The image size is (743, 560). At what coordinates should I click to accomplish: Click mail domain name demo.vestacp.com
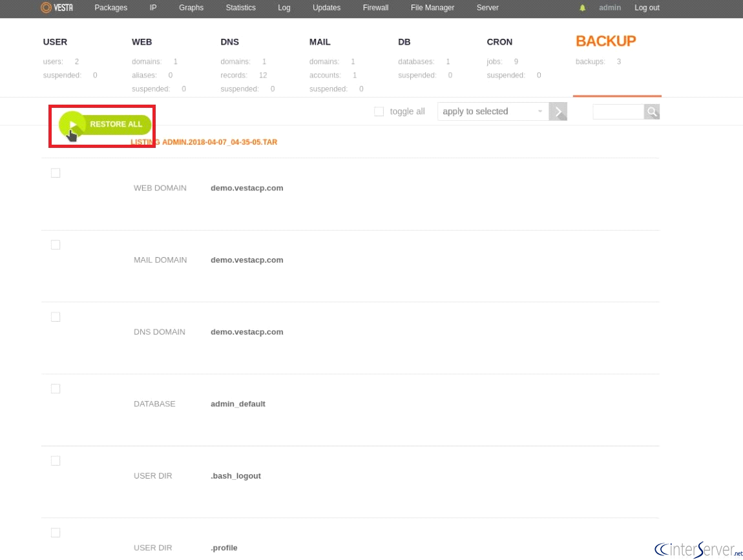coord(247,260)
